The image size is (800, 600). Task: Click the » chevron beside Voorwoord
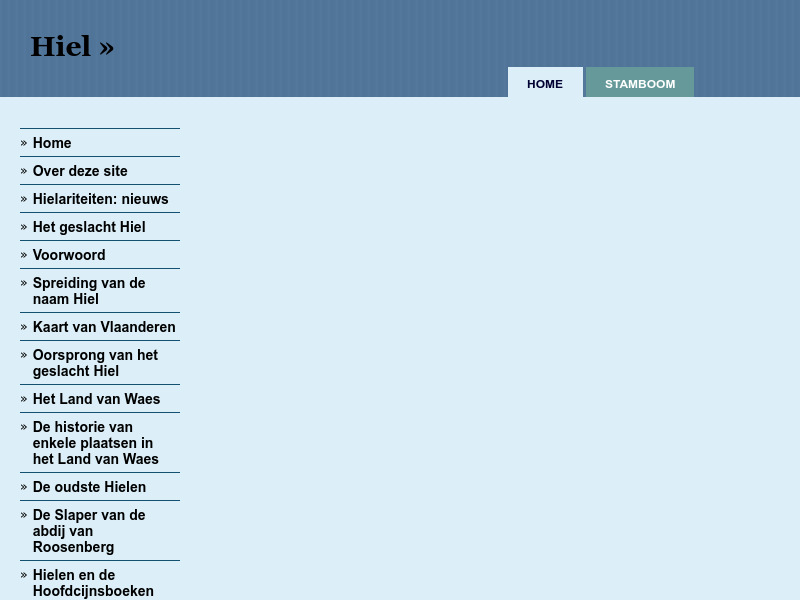pyautogui.click(x=24, y=255)
